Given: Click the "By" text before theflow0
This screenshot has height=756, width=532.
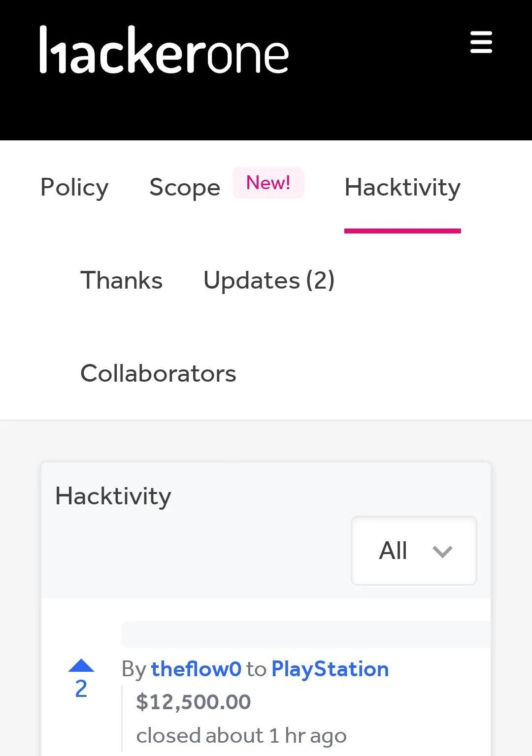Looking at the screenshot, I should 133,669.
